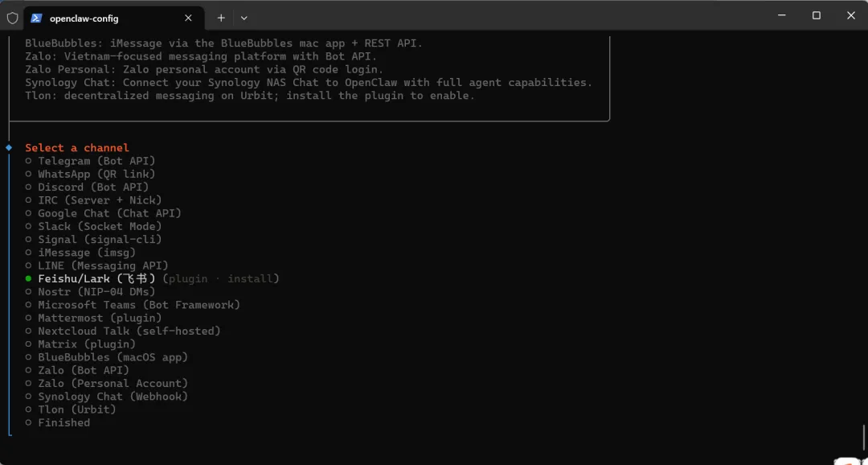The image size is (868, 465).
Task: Click the terminal vertical scrollbar thumb
Action: coord(863,439)
